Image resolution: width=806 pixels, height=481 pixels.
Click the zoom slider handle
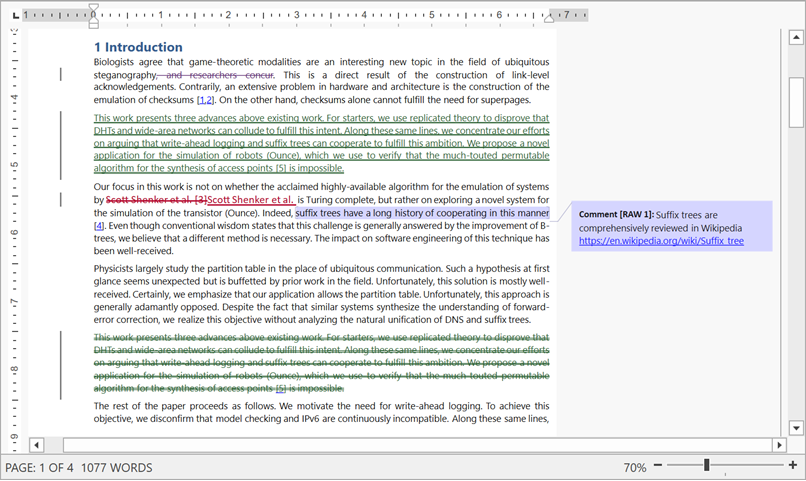[x=707, y=465]
